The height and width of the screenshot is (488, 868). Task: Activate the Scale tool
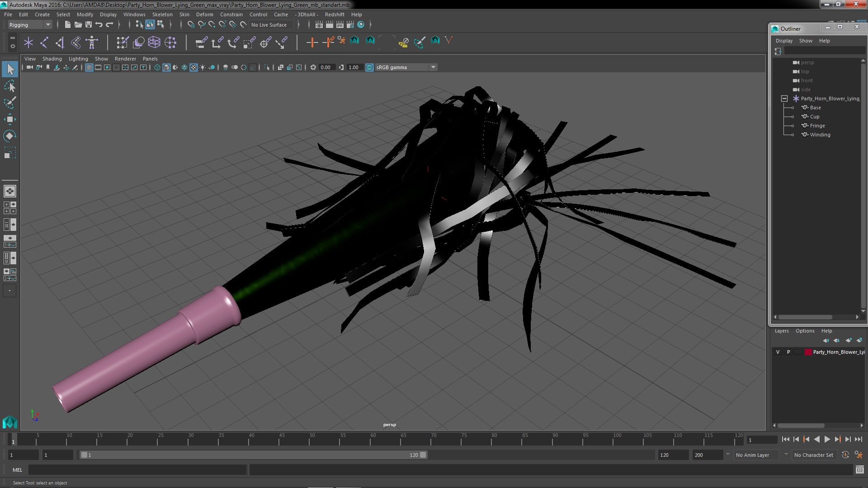pyautogui.click(x=10, y=153)
